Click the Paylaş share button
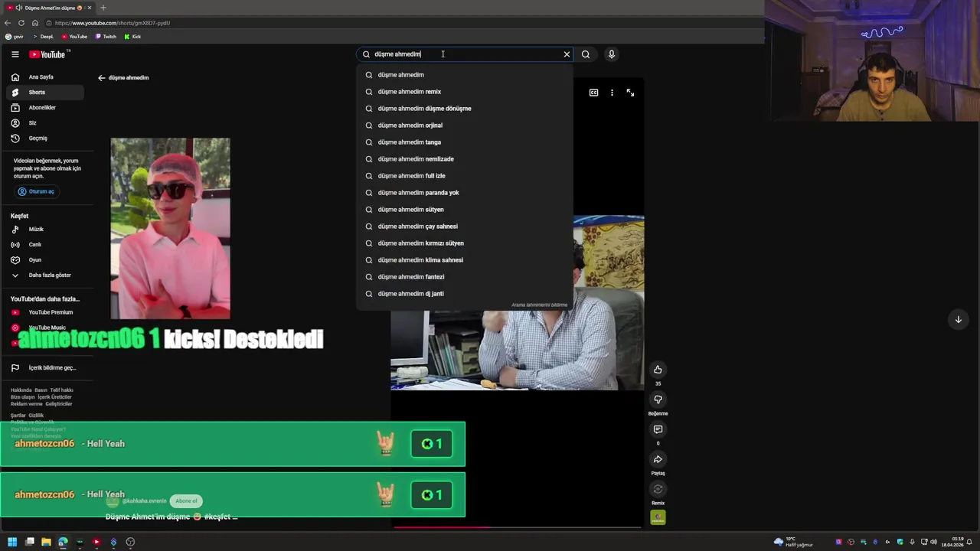The image size is (980, 551). (658, 459)
